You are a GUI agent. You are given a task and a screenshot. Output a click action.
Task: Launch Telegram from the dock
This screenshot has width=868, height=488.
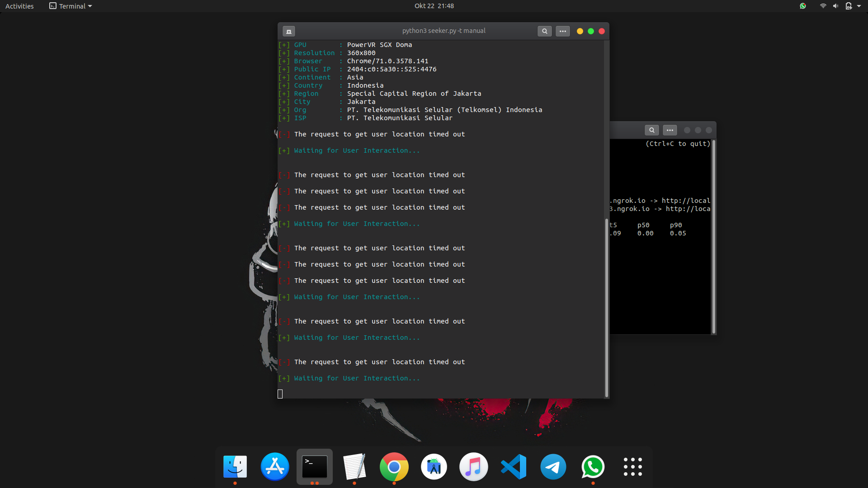(x=553, y=467)
